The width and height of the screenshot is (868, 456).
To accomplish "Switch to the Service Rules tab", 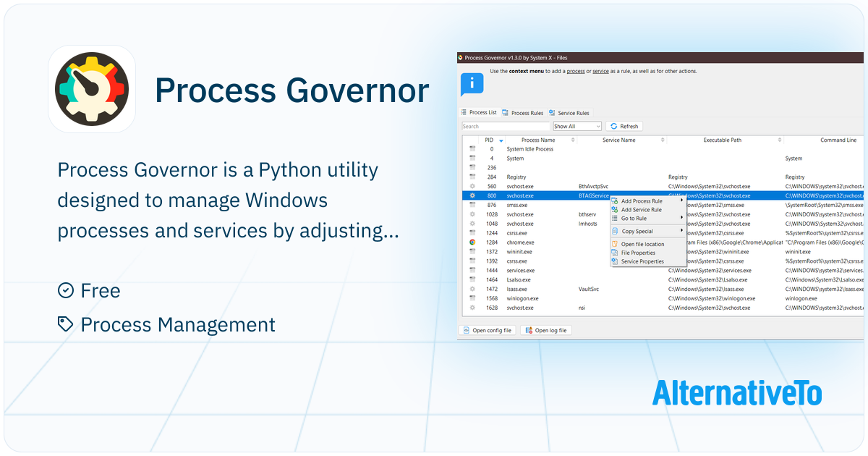I will pos(569,113).
